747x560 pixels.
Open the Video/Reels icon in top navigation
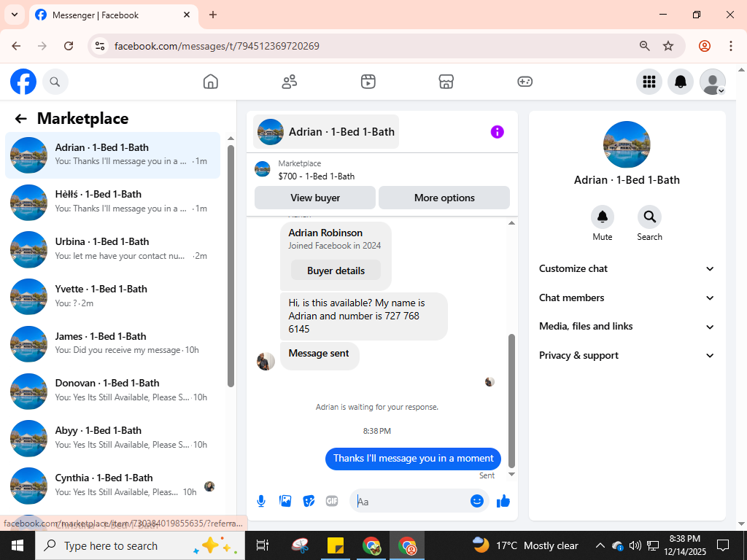coord(368,82)
